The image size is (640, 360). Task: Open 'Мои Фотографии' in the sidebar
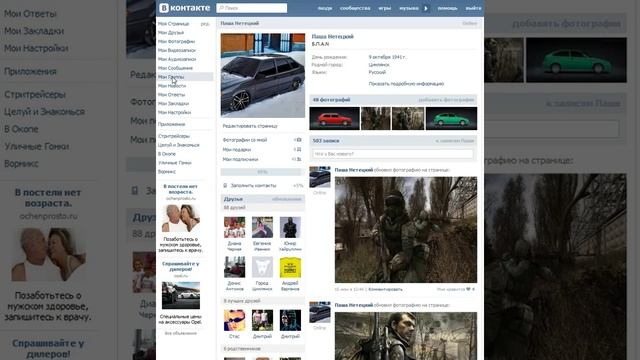(176, 42)
